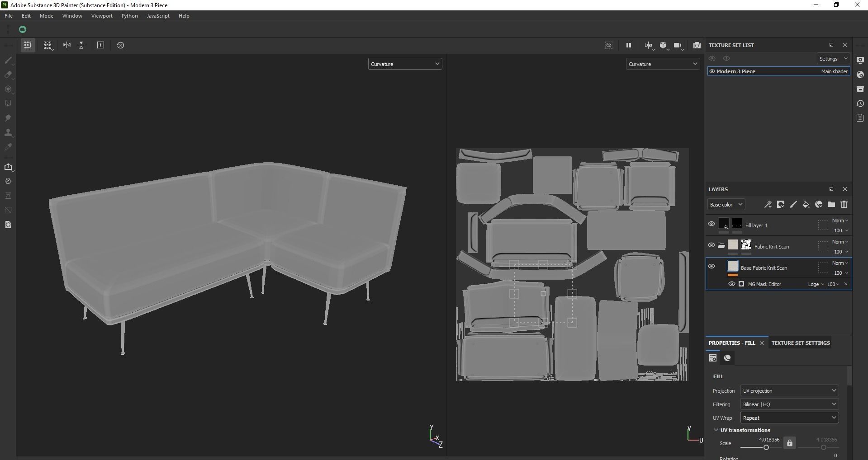Remove MG Mask Editor with its X

[x=846, y=284]
